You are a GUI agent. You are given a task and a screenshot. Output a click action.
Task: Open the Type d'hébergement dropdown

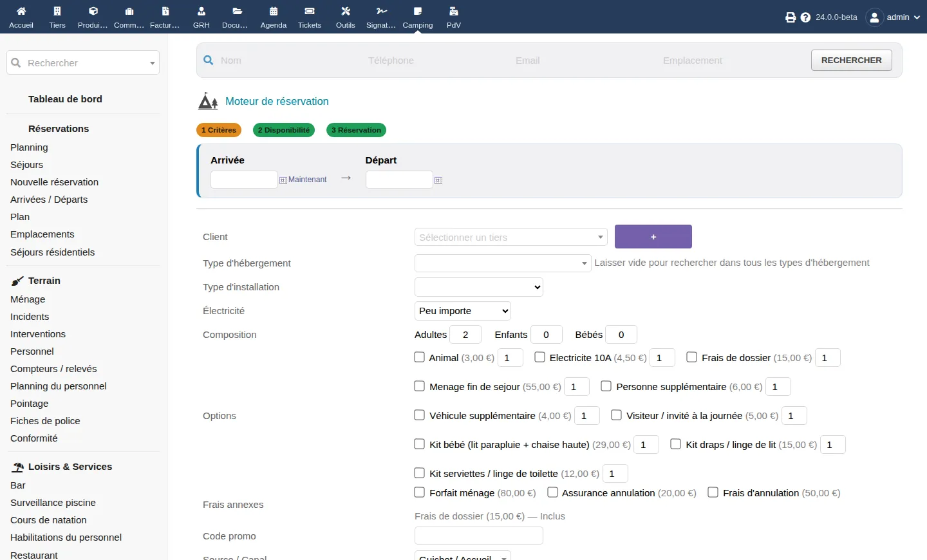pos(503,263)
